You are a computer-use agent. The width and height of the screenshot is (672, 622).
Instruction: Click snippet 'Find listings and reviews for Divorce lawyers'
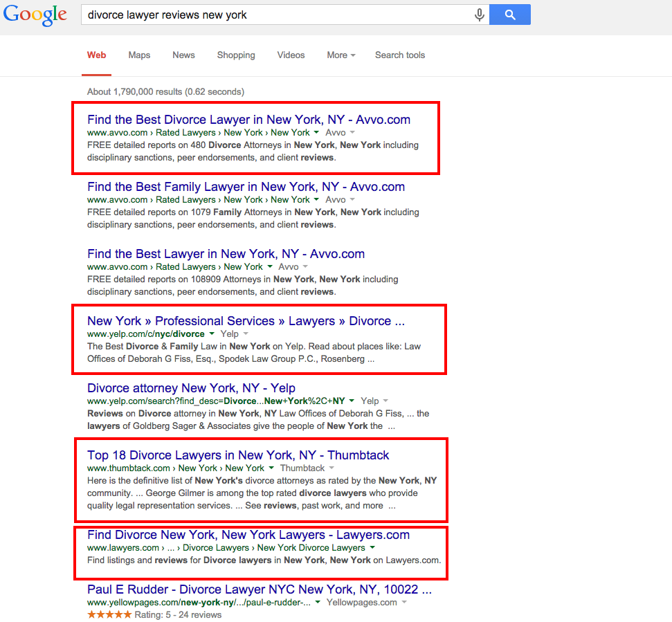[x=264, y=560]
